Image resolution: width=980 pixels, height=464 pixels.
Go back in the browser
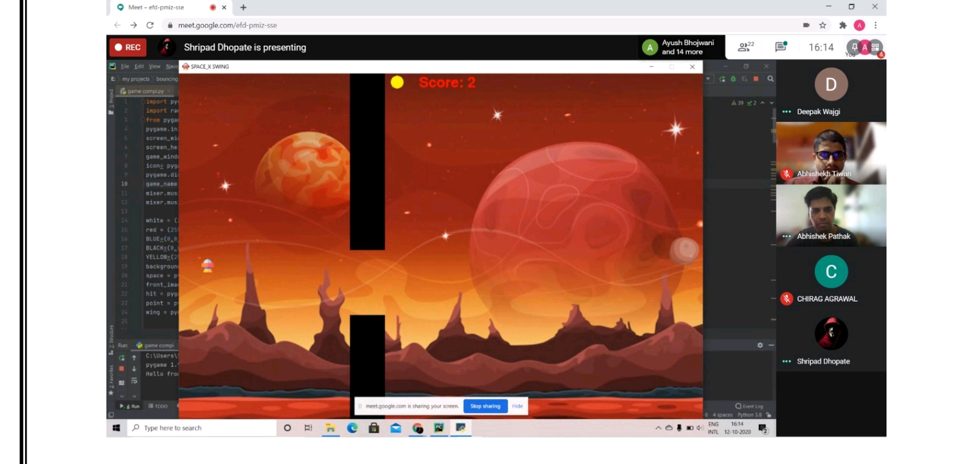pos(117,25)
